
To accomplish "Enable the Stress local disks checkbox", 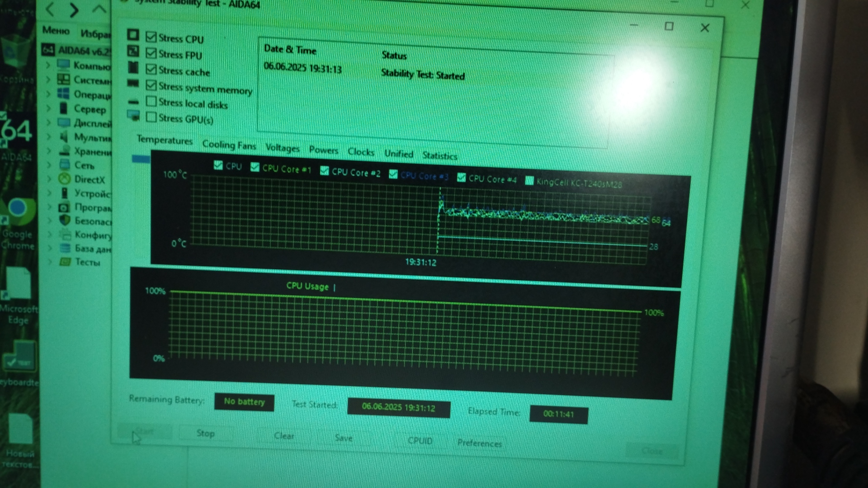I will 151,102.
